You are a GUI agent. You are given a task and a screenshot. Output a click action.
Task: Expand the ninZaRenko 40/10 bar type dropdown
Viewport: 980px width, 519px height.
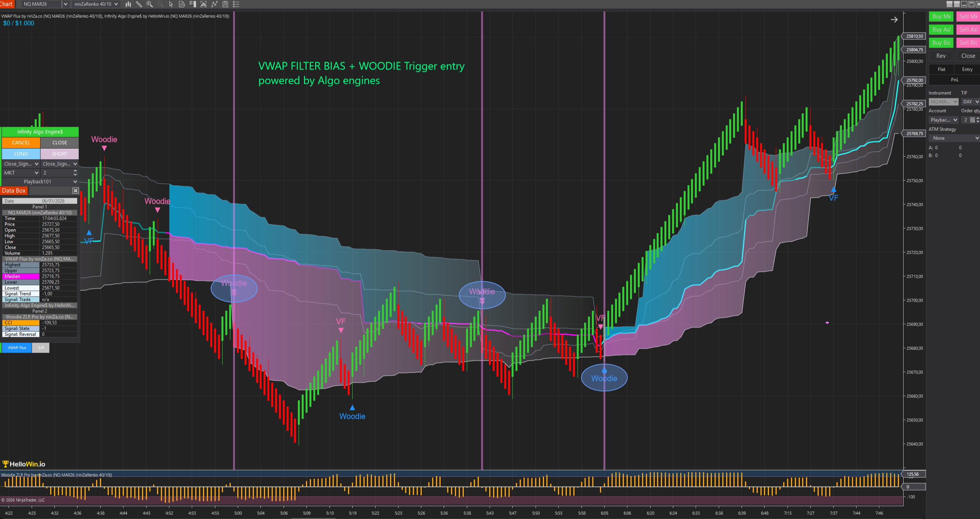tap(116, 4)
